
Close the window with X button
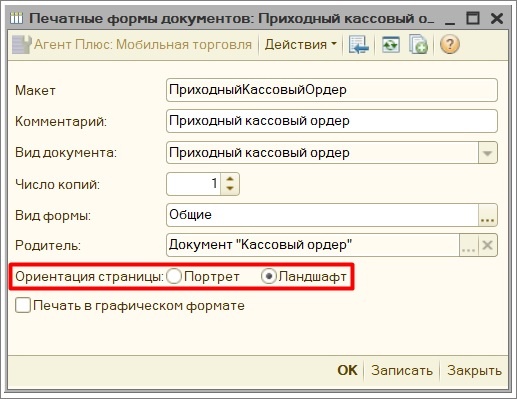[x=497, y=18]
